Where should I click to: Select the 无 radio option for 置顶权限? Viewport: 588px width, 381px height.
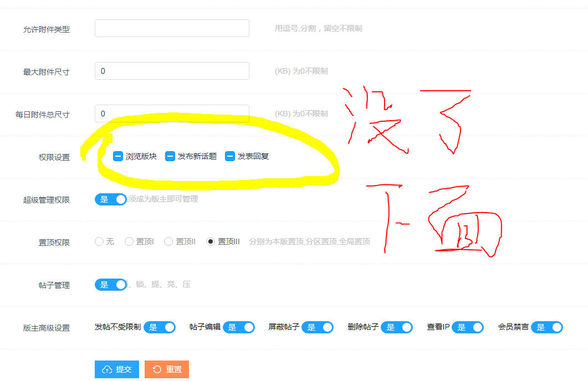[x=99, y=241]
